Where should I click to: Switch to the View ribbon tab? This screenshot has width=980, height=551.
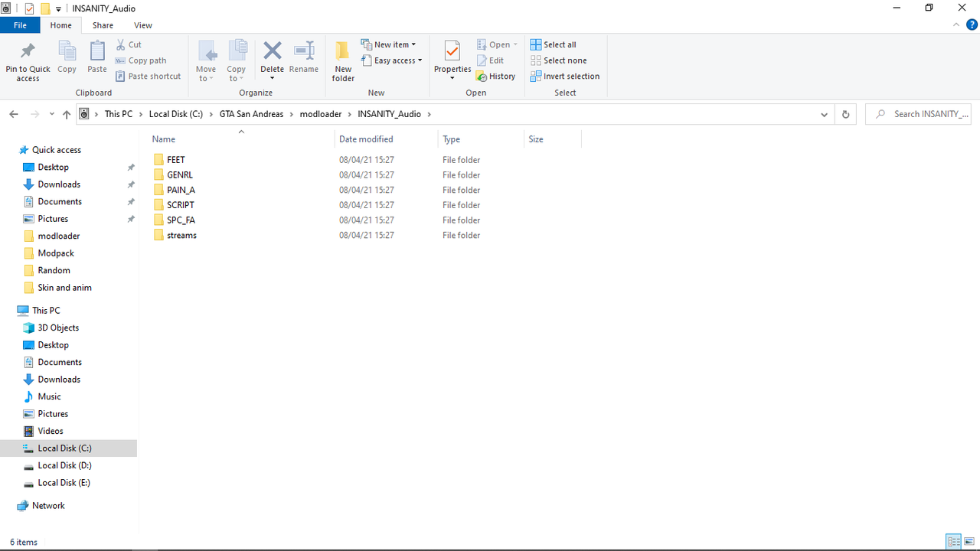pos(143,25)
